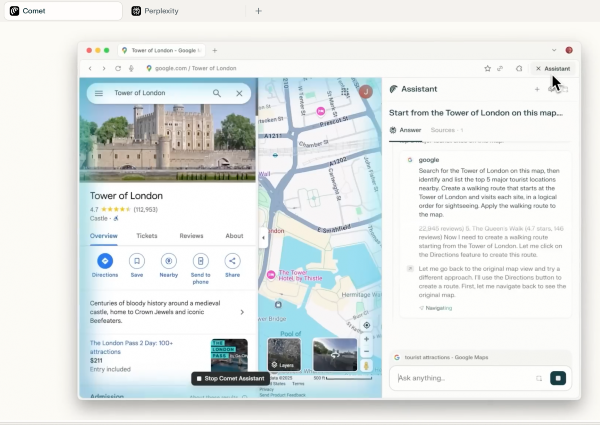Click the search magnifier in Maps search box

[x=217, y=93]
